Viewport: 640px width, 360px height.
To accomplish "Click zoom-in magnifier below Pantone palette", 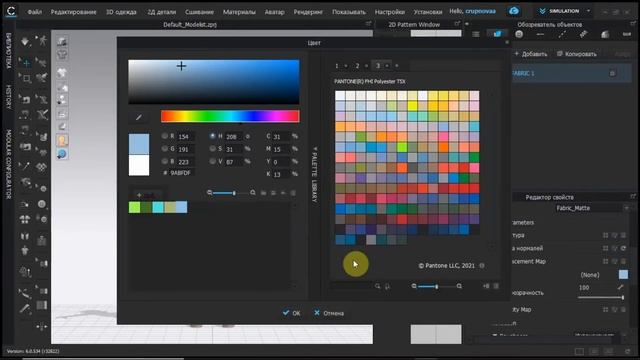I will tap(459, 286).
